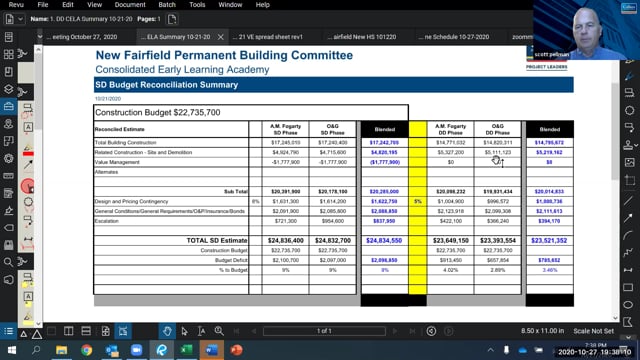Click the page number field 1 of 1
This screenshot has height=360, width=640.
point(324,331)
